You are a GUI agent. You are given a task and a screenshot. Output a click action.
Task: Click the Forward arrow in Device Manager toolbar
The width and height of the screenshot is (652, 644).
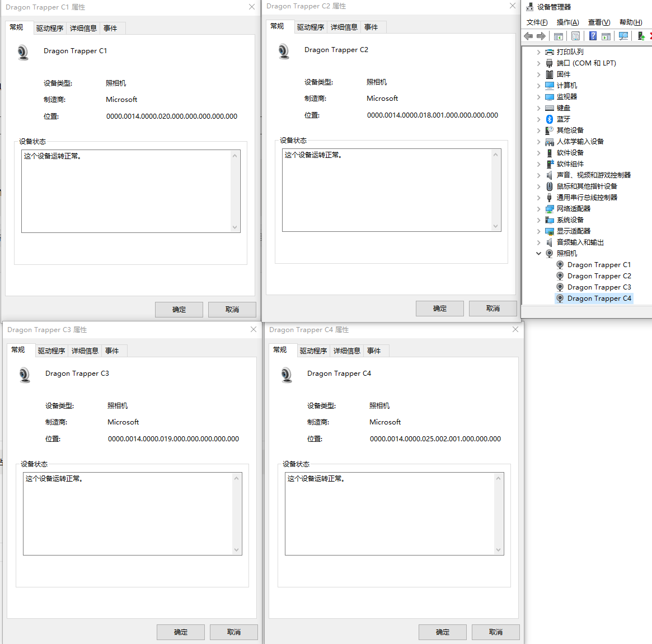tap(541, 36)
